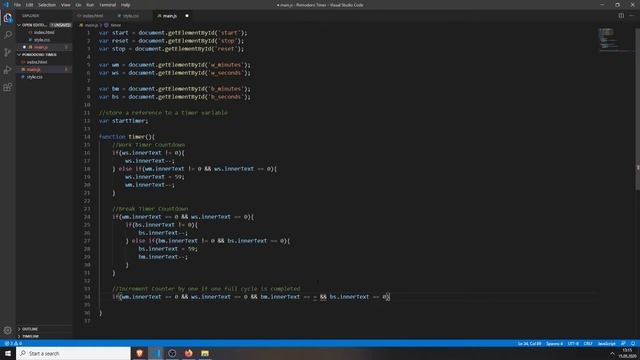Open the View menu
The image size is (640, 360).
pos(65,5)
